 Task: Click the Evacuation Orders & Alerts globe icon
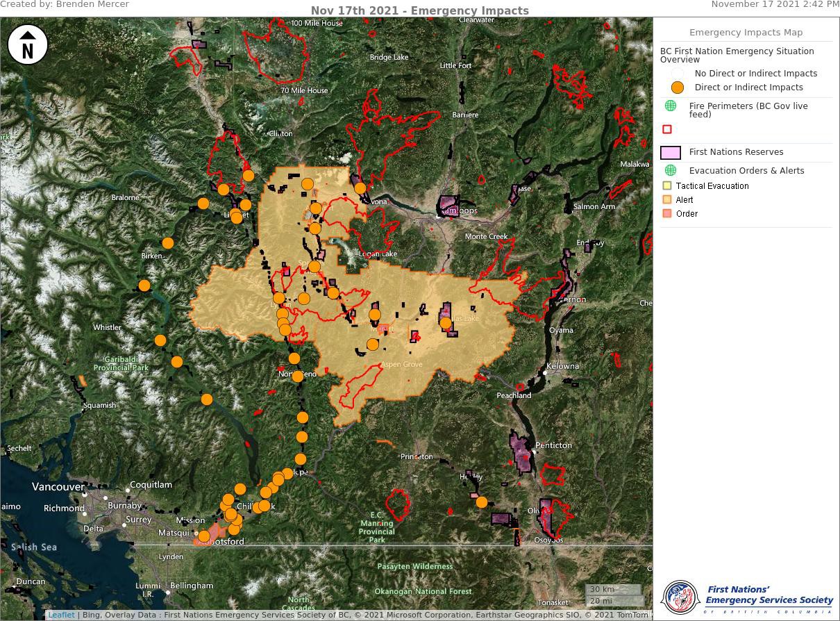coord(671,170)
